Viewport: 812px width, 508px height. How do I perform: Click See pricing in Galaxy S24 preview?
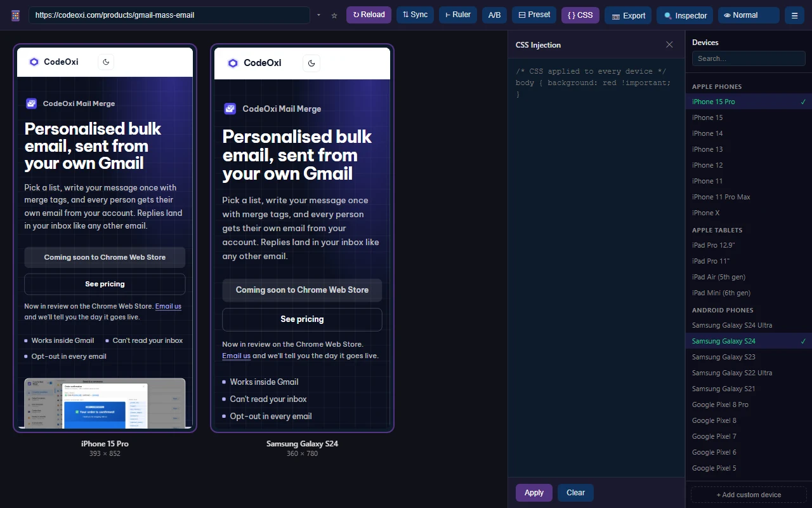click(302, 319)
